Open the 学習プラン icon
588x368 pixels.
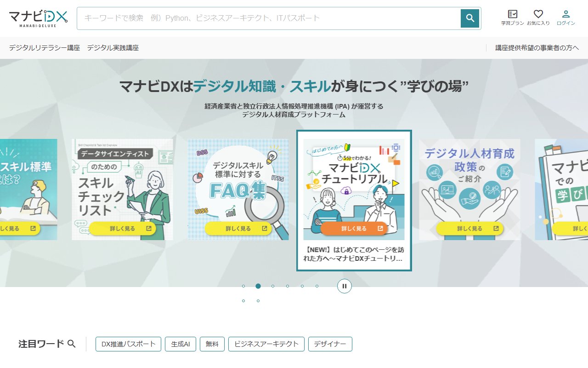point(513,17)
